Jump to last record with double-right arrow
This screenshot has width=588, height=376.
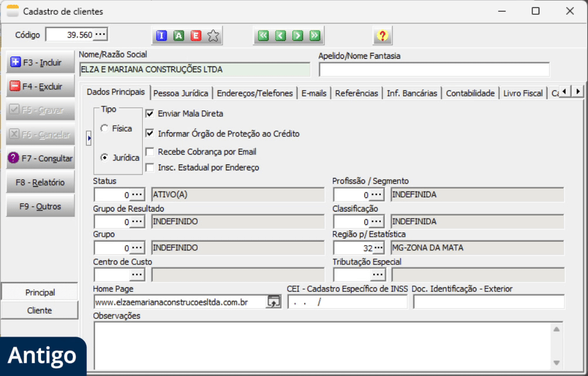click(315, 36)
